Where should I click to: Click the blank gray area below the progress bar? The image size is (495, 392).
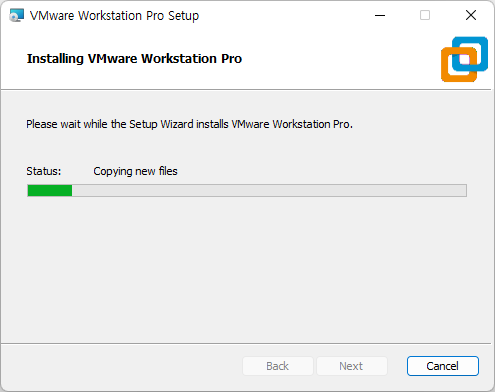click(247, 267)
